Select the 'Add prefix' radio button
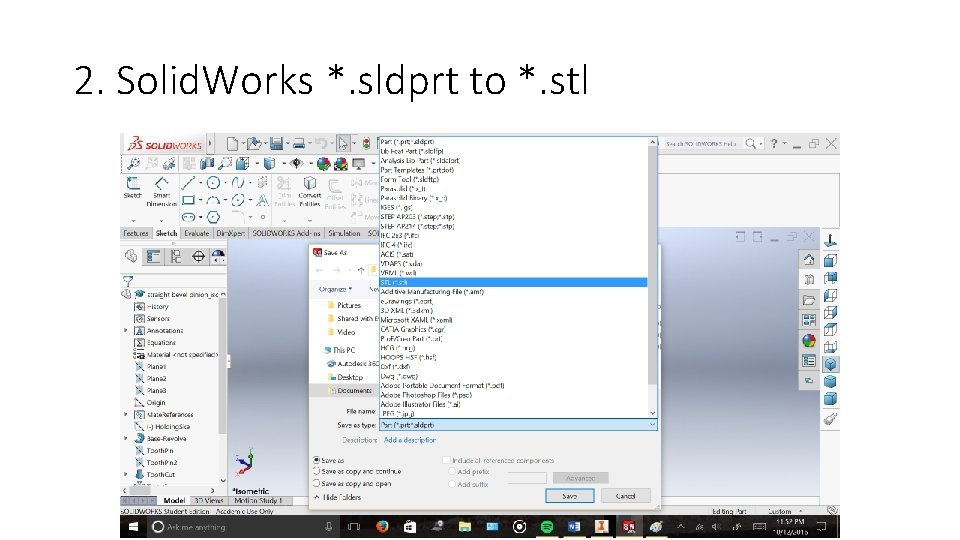Viewport: 960px width, 540px height. click(452, 471)
